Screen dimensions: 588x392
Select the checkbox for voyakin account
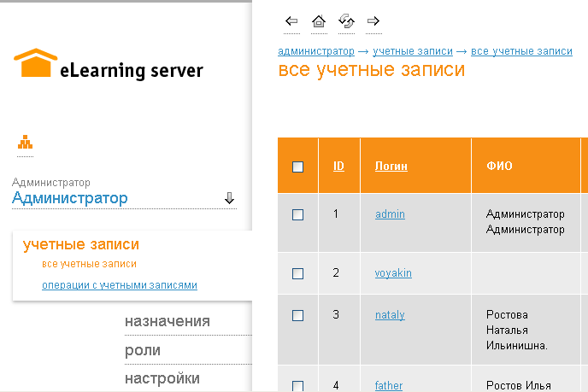click(298, 274)
